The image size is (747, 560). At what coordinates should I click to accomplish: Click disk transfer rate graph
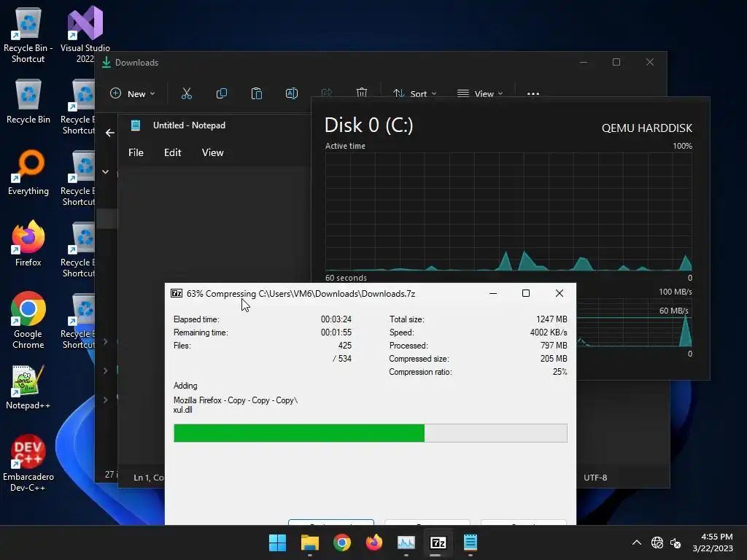tap(634, 322)
